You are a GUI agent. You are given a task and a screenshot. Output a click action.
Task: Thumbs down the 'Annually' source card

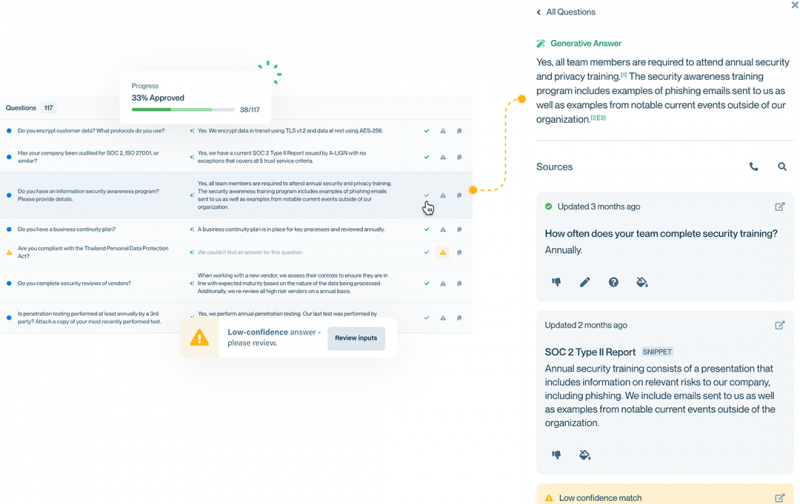pyautogui.click(x=557, y=282)
